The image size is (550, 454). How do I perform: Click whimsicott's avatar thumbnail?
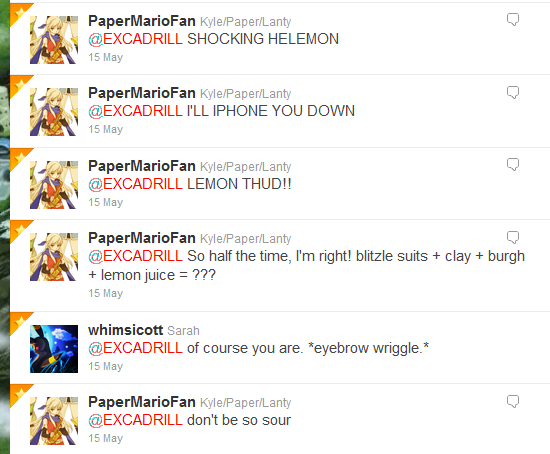pyautogui.click(x=54, y=349)
